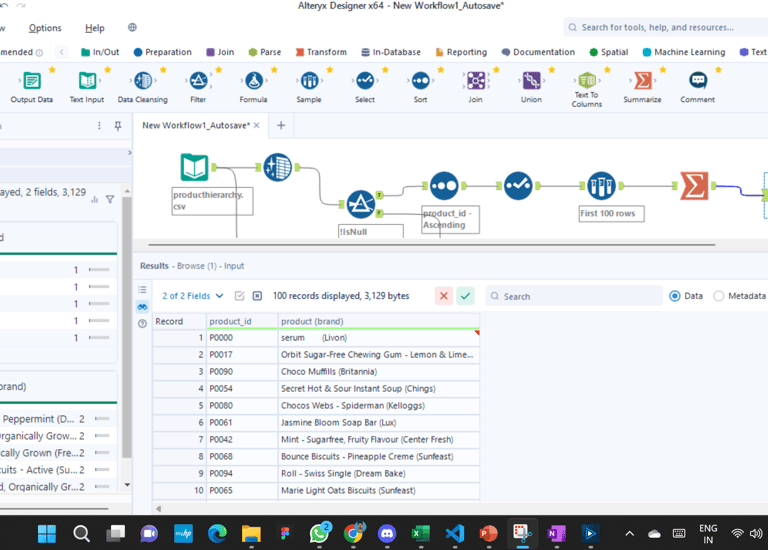Click the Browse binoculars icon in results
Screen dimensions: 768x550
(143, 307)
